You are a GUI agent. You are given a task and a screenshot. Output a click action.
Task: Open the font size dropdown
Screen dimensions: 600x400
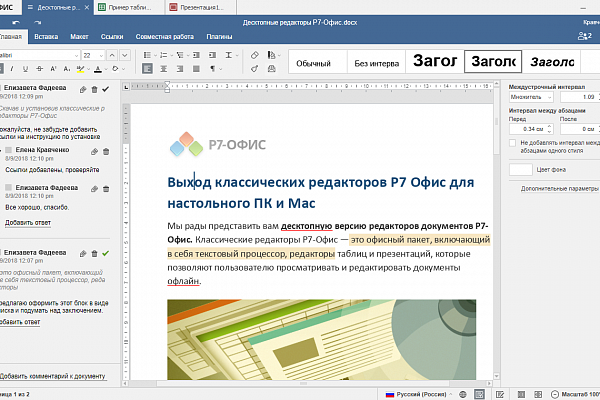coord(101,56)
